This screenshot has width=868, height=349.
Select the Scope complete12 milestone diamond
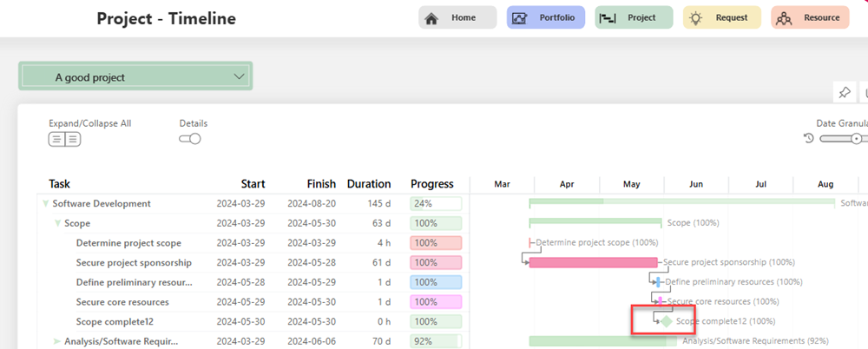(666, 321)
